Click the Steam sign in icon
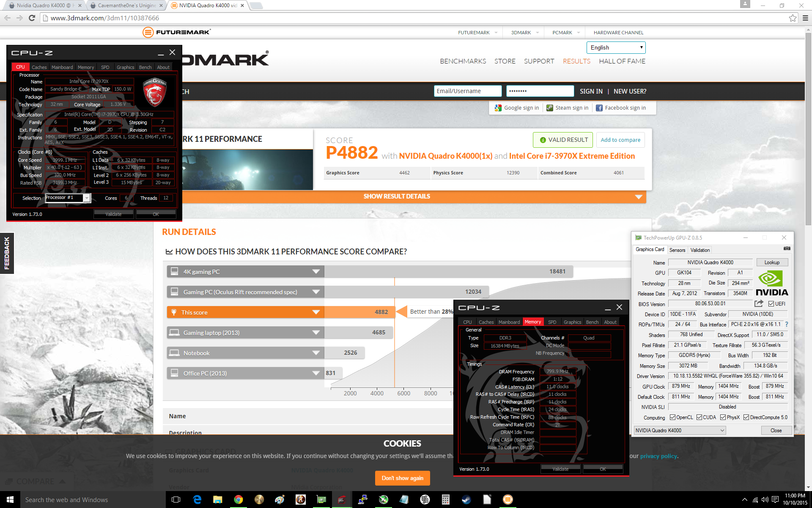 click(x=550, y=108)
